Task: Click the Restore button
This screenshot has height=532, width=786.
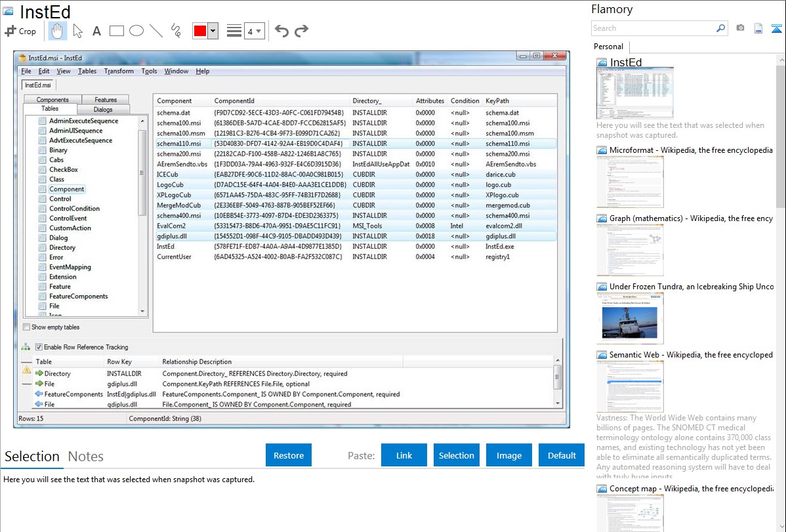Action: coord(289,455)
